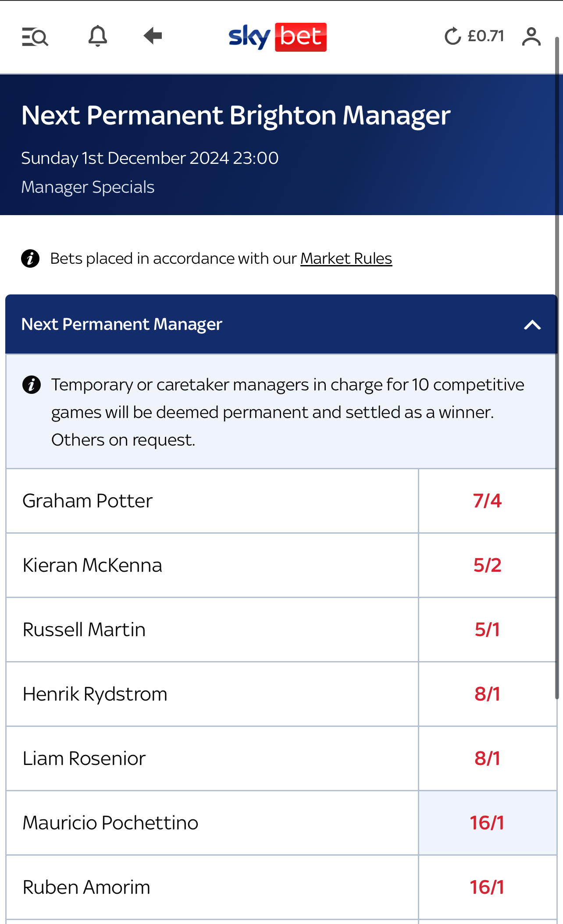Open Manager Specials category link

[x=88, y=187]
